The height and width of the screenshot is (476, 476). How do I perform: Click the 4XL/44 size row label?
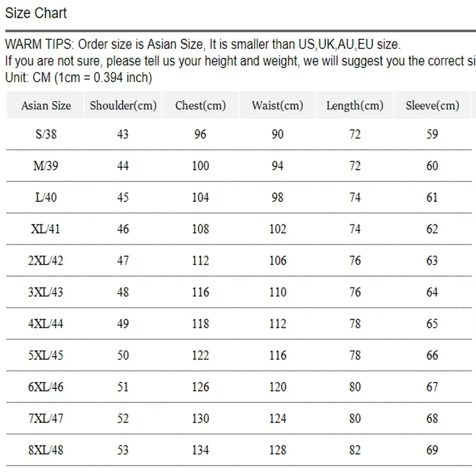46,324
